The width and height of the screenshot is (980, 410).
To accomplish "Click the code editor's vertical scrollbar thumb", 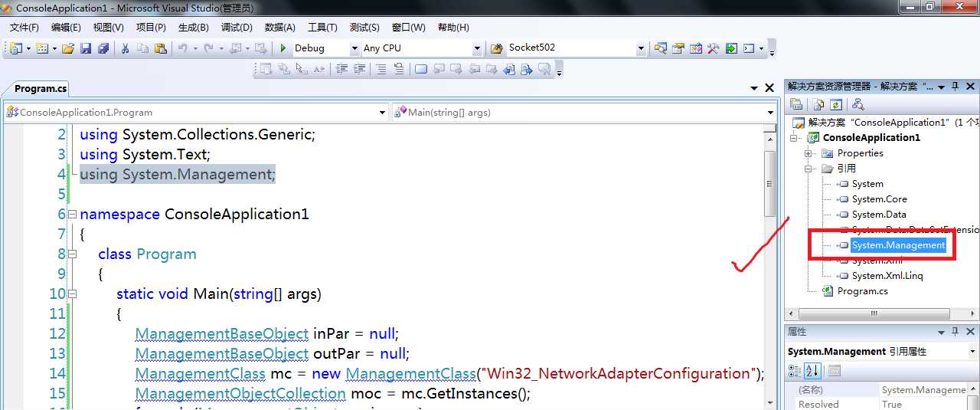I will point(769,184).
